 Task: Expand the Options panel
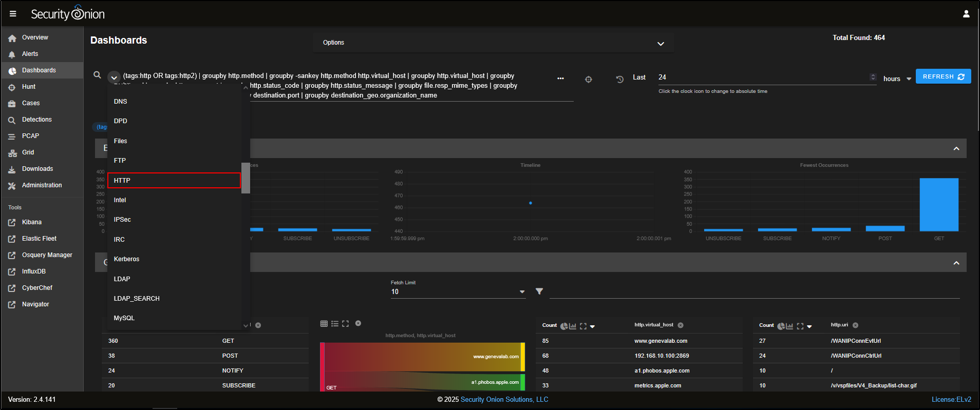[x=661, y=44]
